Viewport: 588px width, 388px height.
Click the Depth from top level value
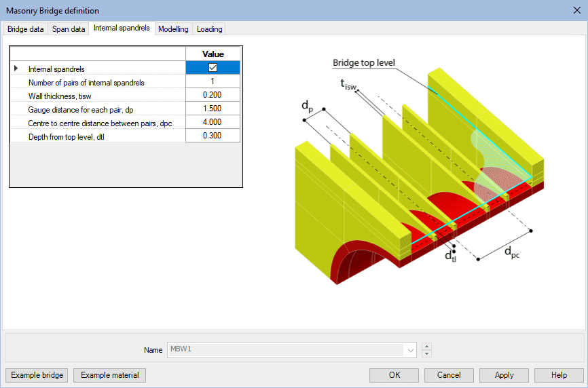(213, 136)
